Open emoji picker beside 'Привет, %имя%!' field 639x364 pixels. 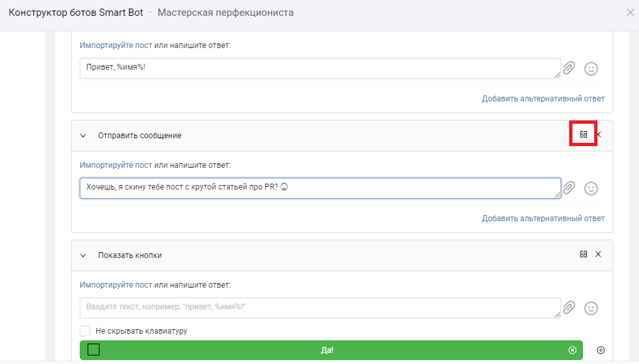click(592, 68)
